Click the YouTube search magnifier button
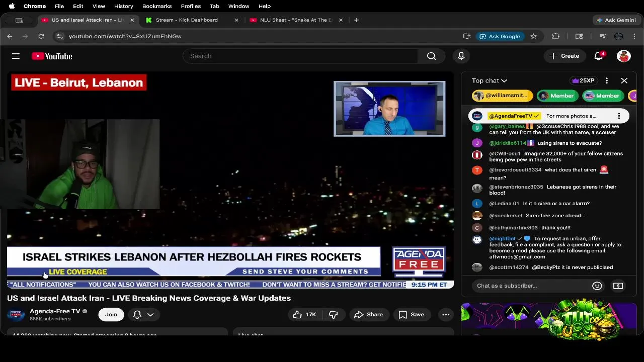This screenshot has width=644, height=362. (432, 56)
